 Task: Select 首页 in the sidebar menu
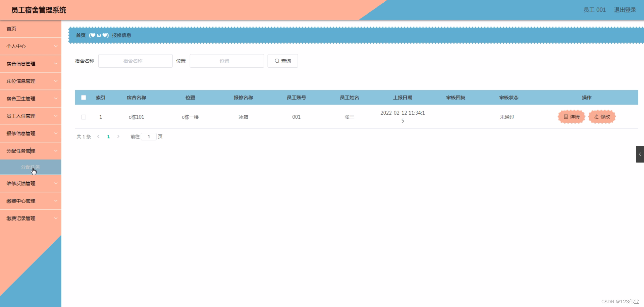pyautogui.click(x=31, y=29)
